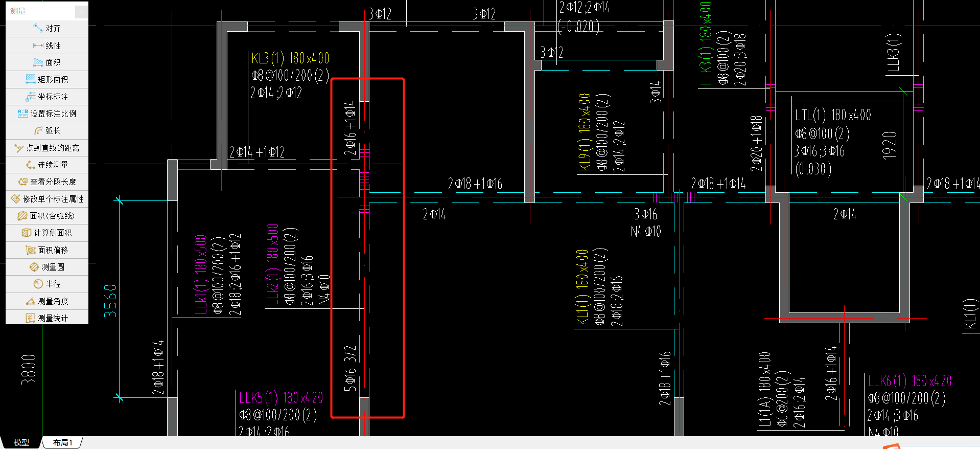Select the 对齐 aligned measurement tool
The width and height of the screenshot is (980, 449).
click(x=47, y=28)
